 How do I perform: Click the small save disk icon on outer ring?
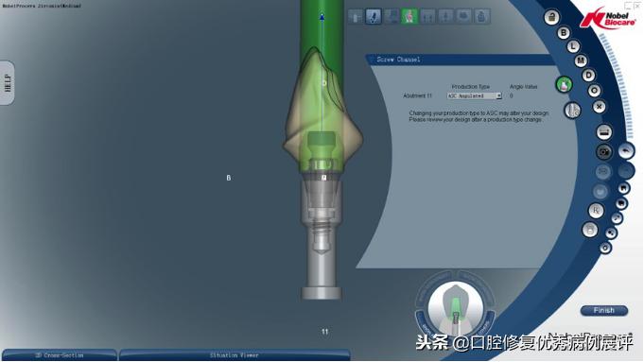pyautogui.click(x=623, y=188)
